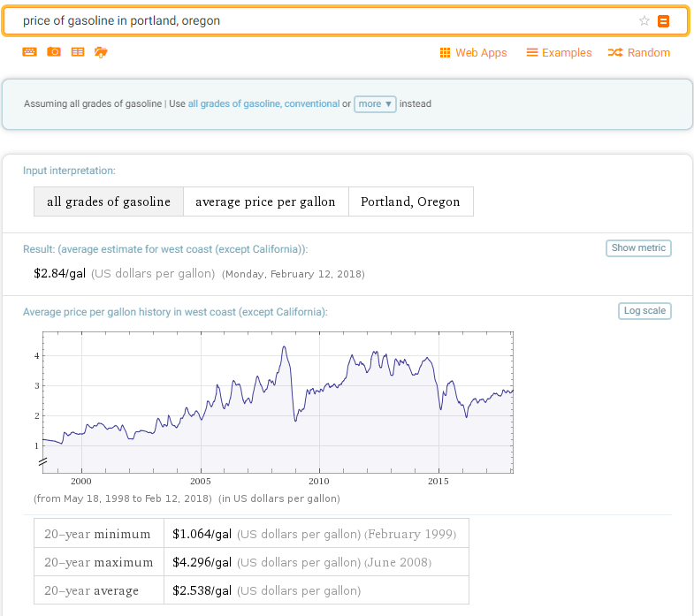
Task: Click the favorite star icon in search bar
Action: (644, 21)
